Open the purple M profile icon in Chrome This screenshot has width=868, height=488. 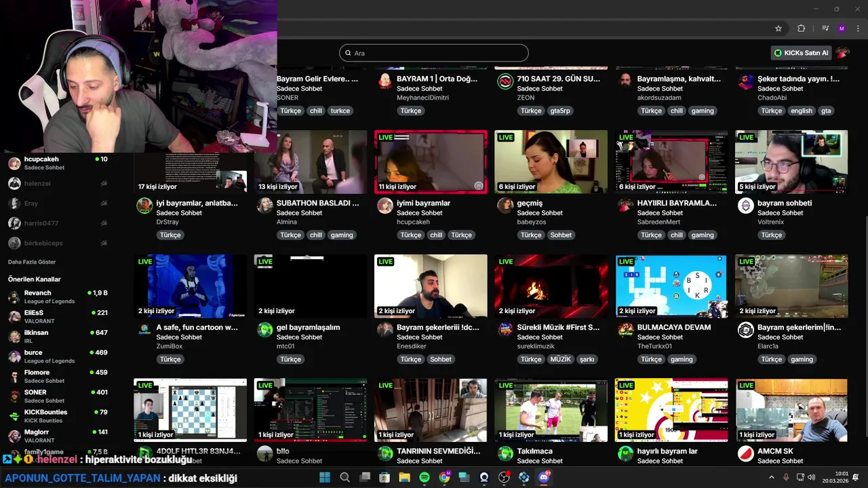[842, 28]
